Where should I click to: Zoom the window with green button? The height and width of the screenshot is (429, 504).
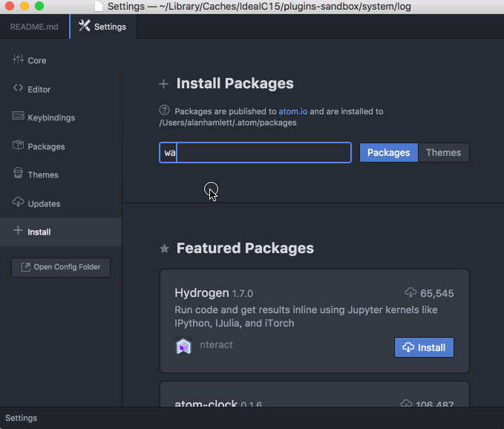click(39, 6)
